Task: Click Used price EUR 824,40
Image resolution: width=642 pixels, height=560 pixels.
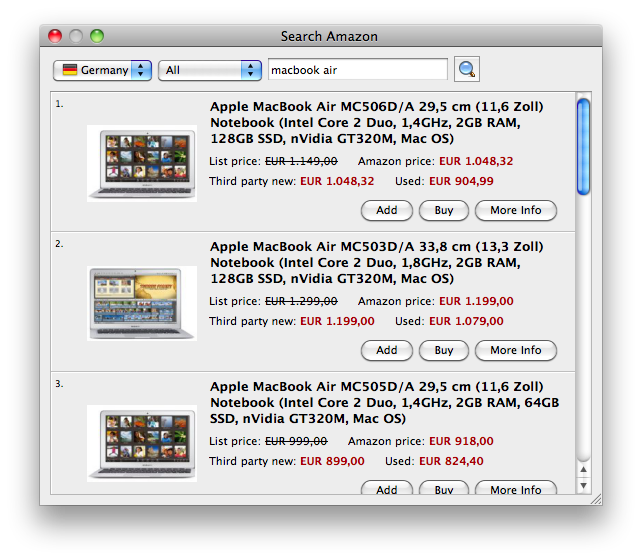Action: point(451,461)
